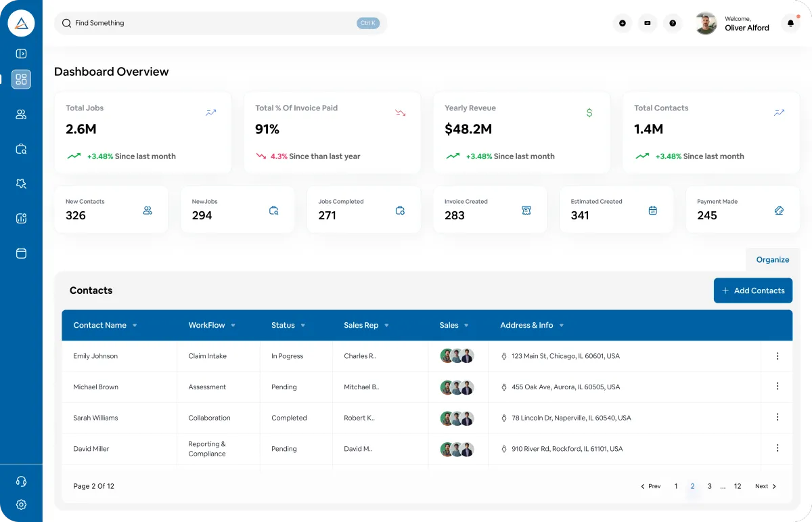Click the headset support icon
Image resolution: width=812 pixels, height=522 pixels.
21,481
